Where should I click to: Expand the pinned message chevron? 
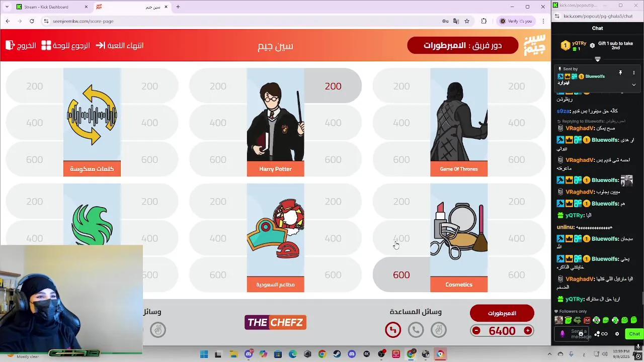coord(634,84)
